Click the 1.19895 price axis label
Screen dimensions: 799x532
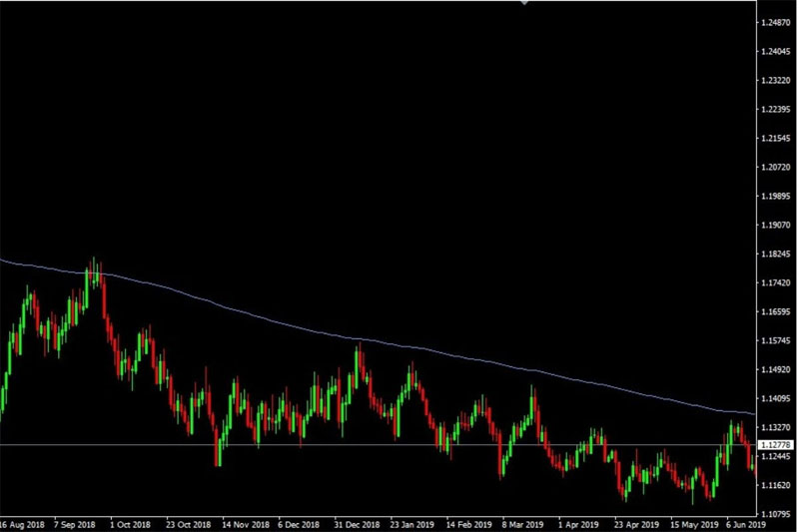tap(776, 197)
